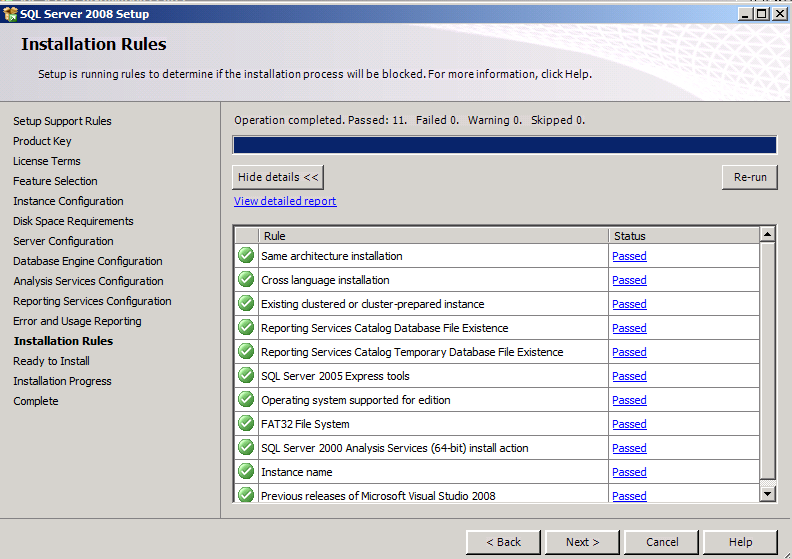Select Instance Configuration step in sidebar

(x=68, y=201)
